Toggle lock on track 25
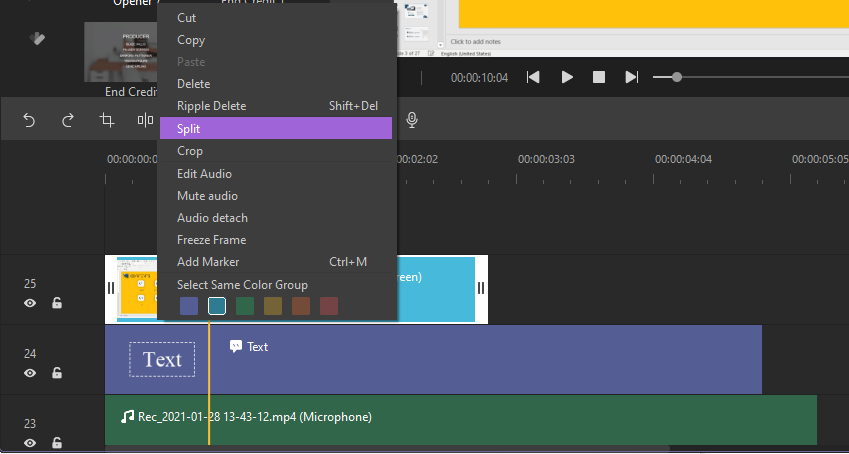Viewport: 849px width, 454px height. (56, 303)
